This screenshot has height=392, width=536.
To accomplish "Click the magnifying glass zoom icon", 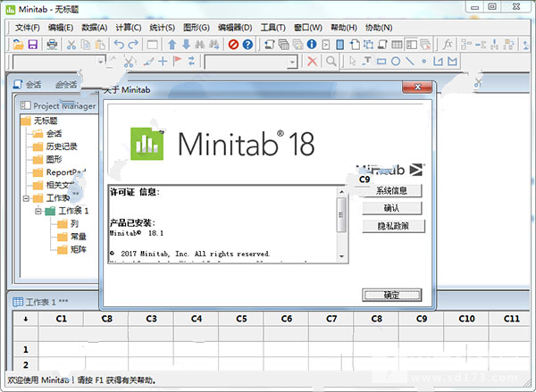I will (331, 62).
